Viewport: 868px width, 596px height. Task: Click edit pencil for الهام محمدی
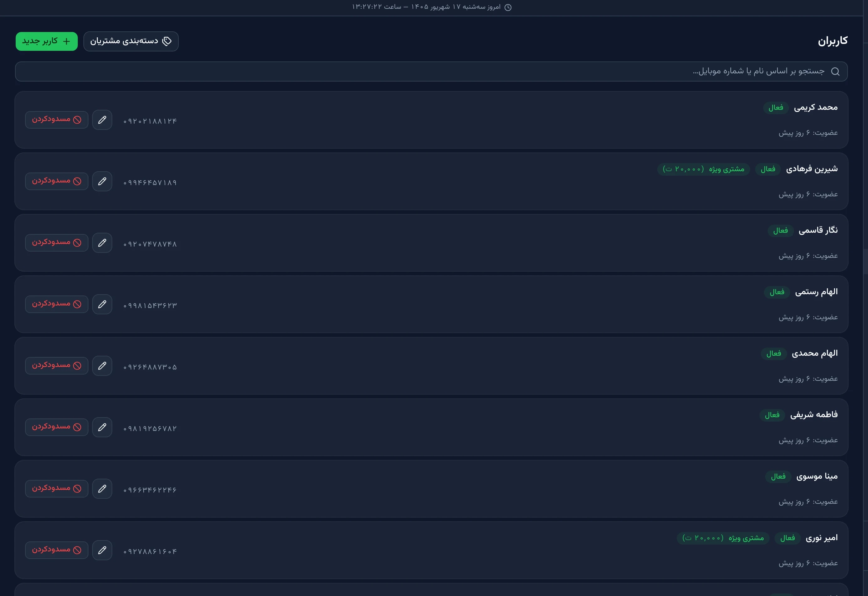pos(102,366)
